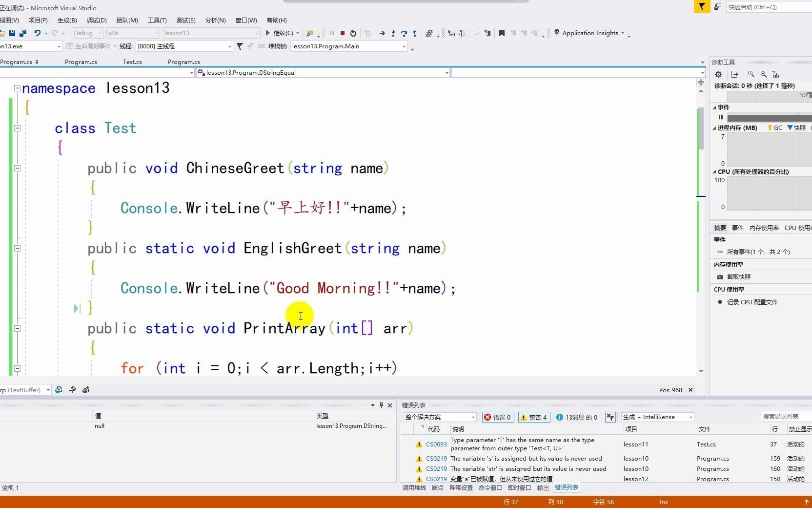This screenshot has width=812, height=508.
Task: Click the thread filter funnel icon
Action: 240,46
